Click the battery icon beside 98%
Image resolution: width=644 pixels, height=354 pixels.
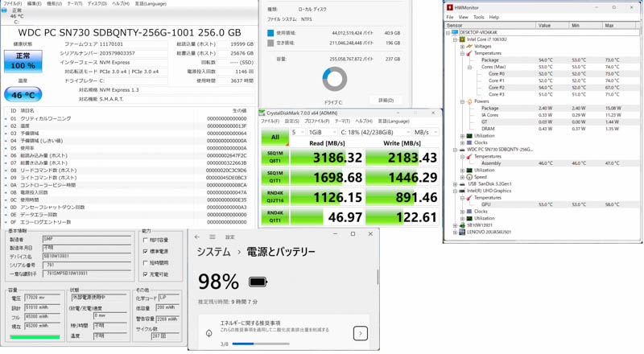[258, 282]
